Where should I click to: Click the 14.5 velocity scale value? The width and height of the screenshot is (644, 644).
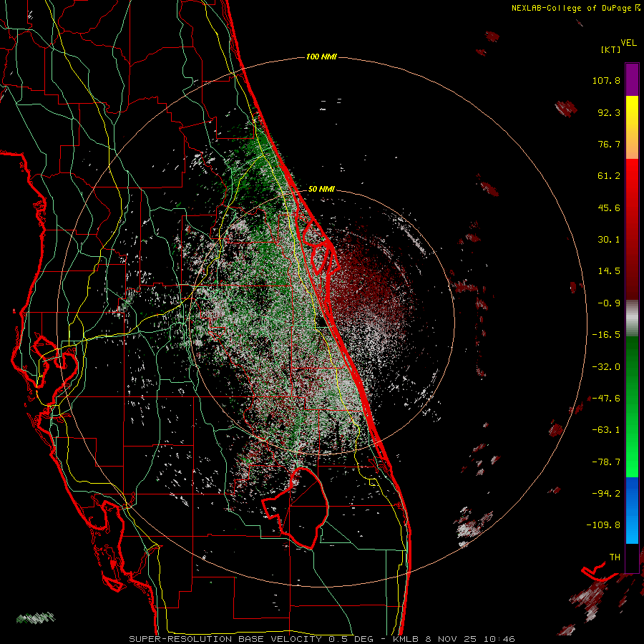point(609,271)
